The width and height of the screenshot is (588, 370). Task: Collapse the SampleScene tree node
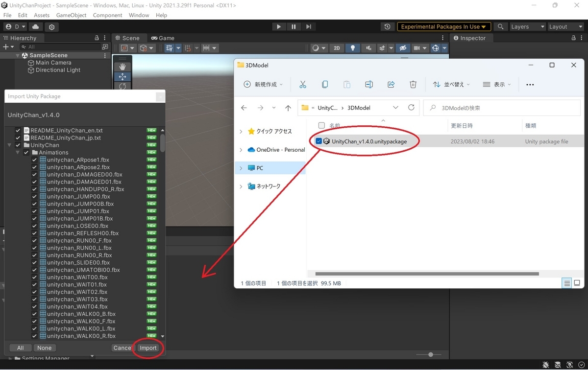[18, 56]
